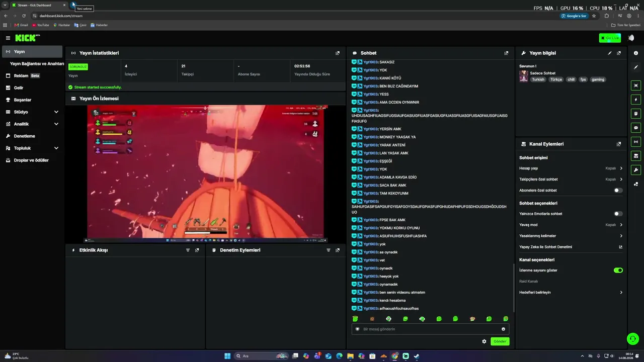Pop out the Kanal Eylemleri panel

[619, 144]
